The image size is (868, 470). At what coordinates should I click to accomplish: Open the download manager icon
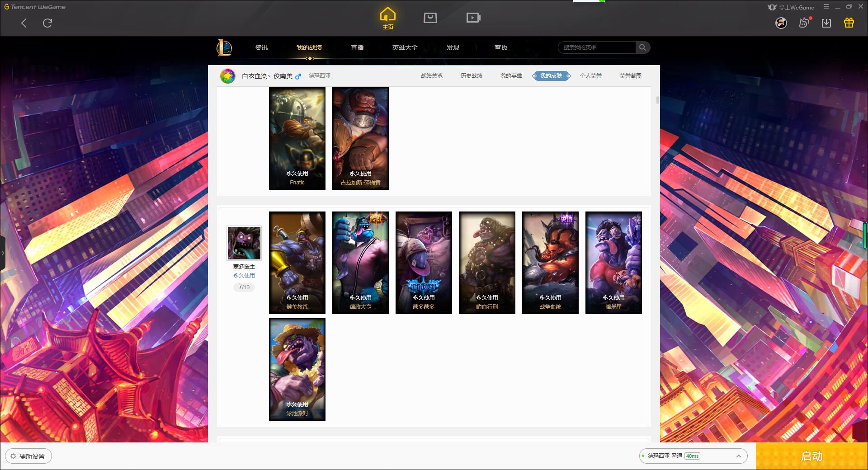(826, 23)
